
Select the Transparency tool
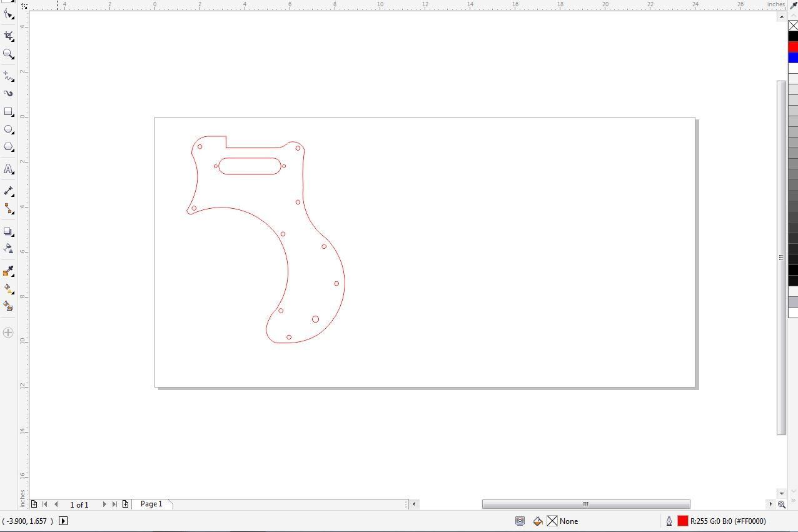(x=8, y=248)
